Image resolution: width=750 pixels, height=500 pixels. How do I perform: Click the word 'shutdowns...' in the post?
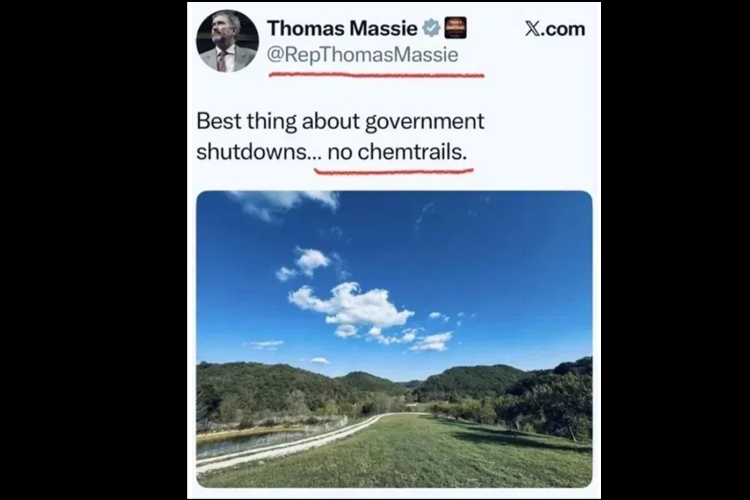coord(259,152)
